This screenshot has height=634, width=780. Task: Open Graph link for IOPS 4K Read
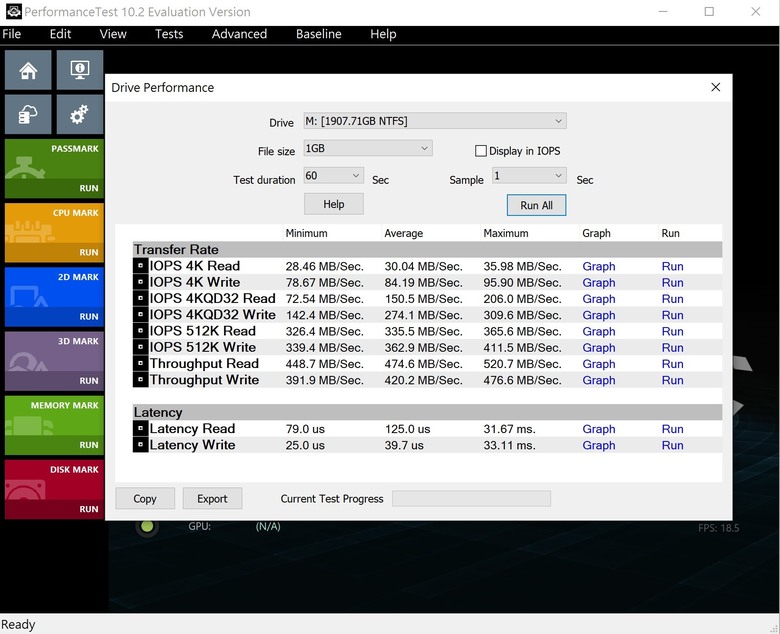[599, 266]
